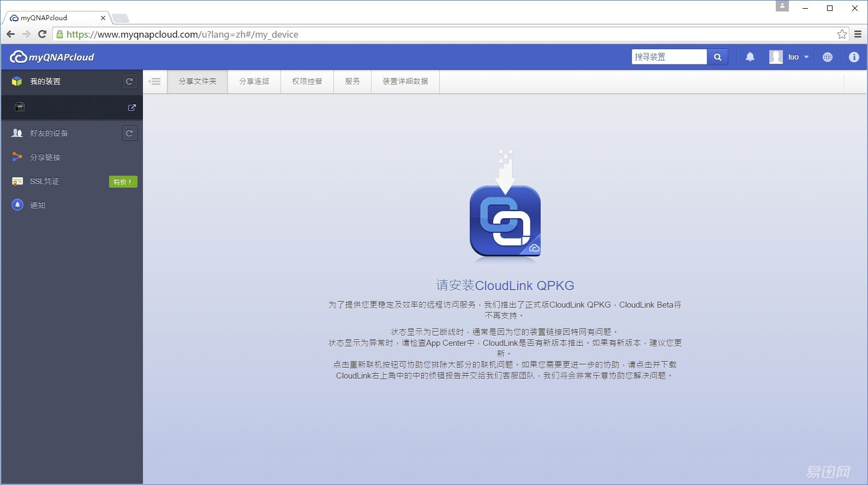Focus the 搜寻装置 search field
The image size is (868, 485).
pyautogui.click(x=669, y=57)
